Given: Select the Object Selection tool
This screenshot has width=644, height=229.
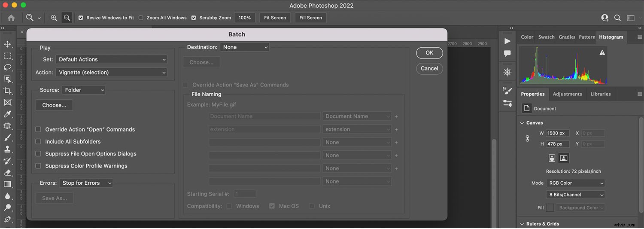Looking at the screenshot, I should pyautogui.click(x=7, y=79).
